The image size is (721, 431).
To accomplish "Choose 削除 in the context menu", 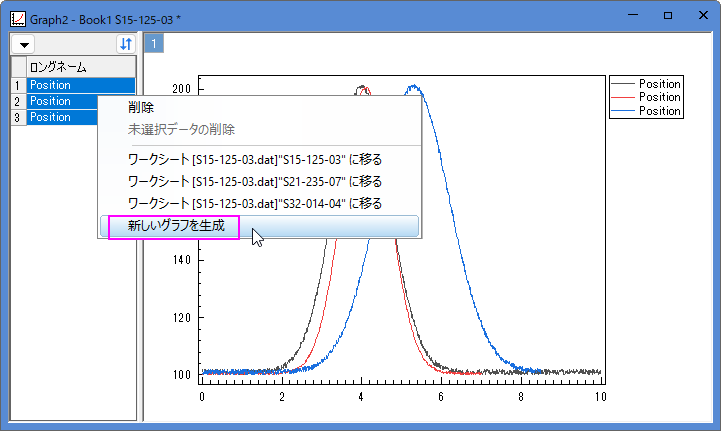I will coord(260,108).
